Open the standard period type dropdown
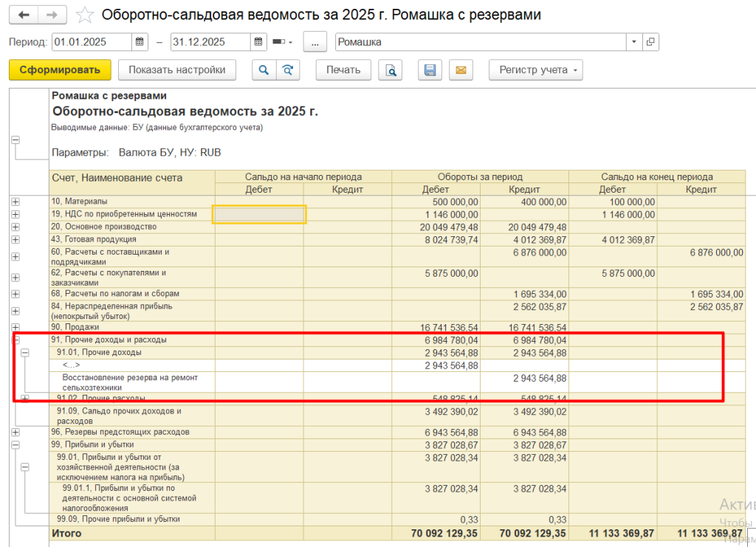This screenshot has width=756, height=547. click(x=283, y=42)
